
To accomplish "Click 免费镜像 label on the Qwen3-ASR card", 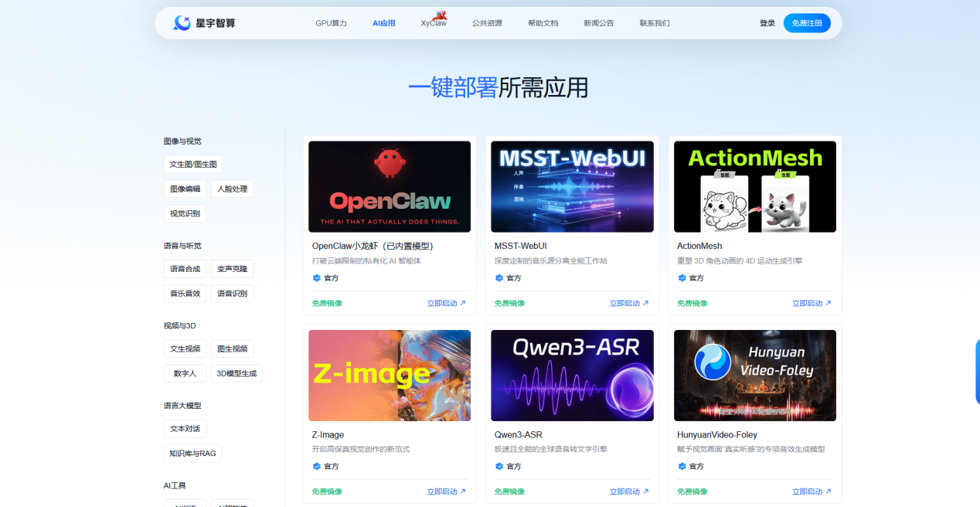I will (510, 492).
